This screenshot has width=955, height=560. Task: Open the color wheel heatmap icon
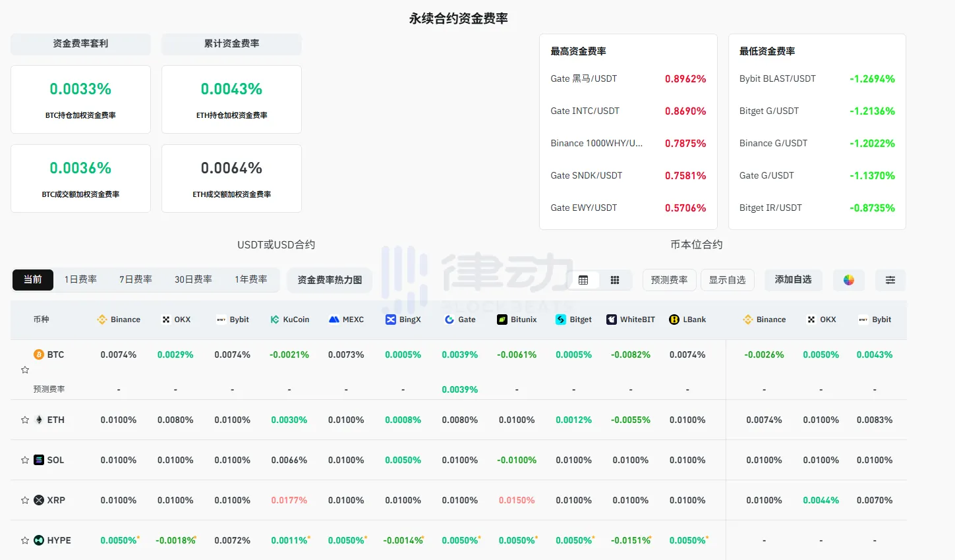(x=849, y=279)
